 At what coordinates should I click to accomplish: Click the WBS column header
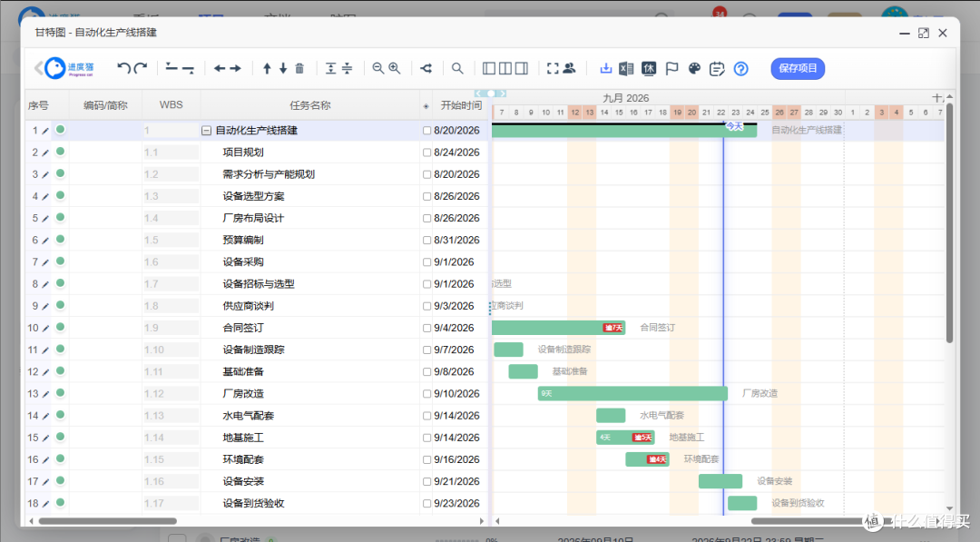(x=171, y=105)
